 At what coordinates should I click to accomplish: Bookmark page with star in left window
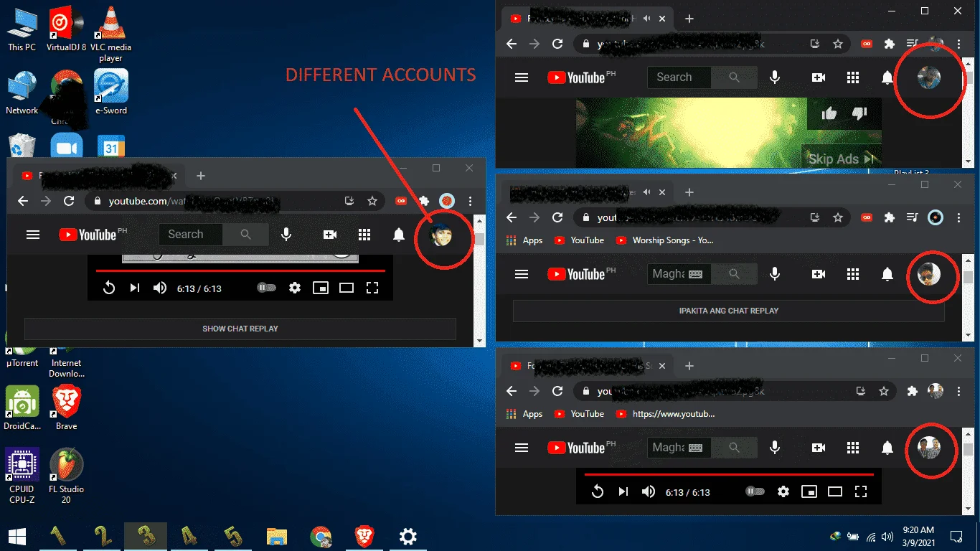coord(372,202)
